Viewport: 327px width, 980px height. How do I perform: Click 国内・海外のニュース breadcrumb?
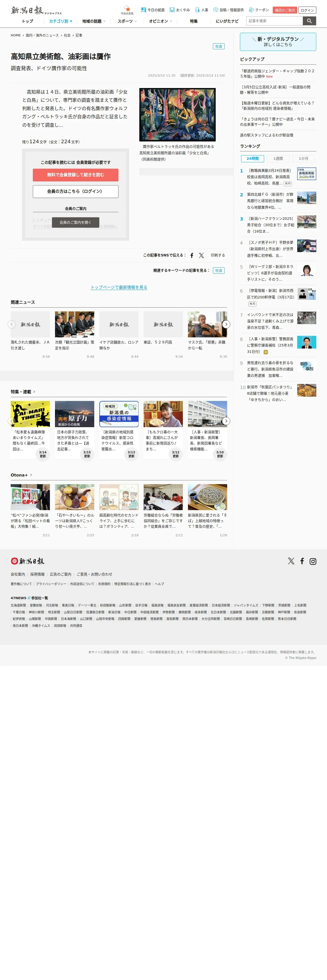click(42, 35)
